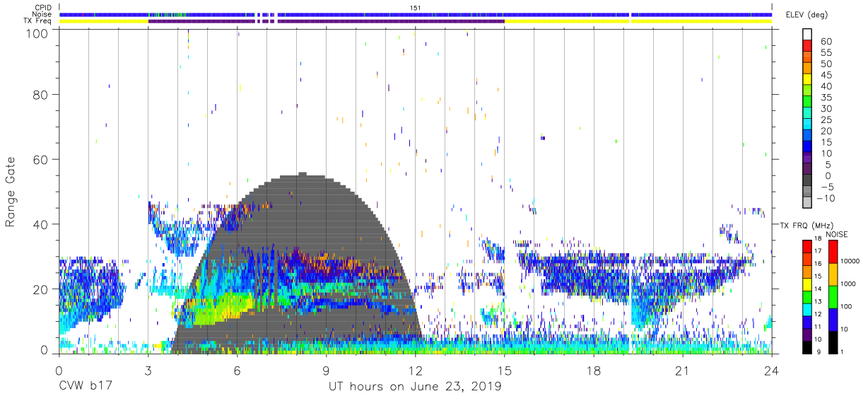
Task: Click the "TX FRQ (MHz)" legend title
Action: (807, 225)
